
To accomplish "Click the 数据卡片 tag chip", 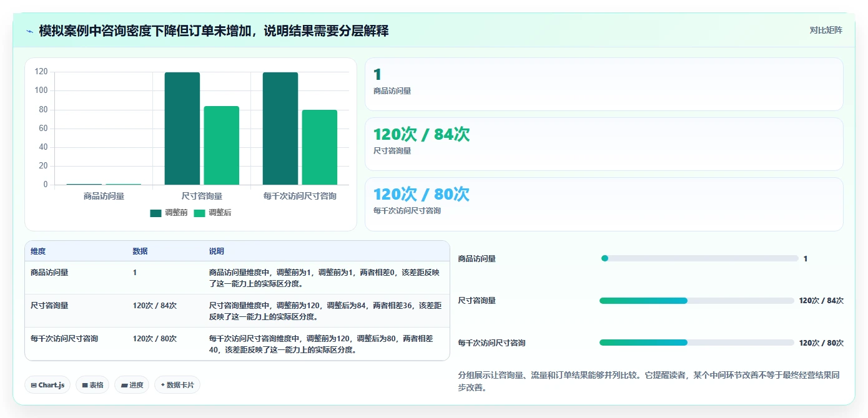I will click(177, 385).
